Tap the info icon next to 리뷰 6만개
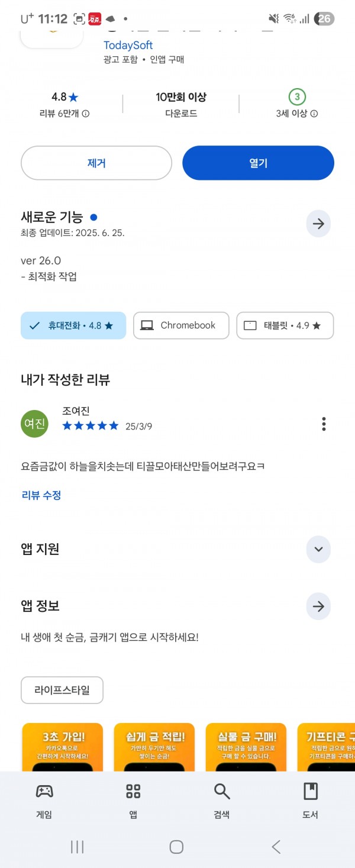355x868 pixels. pos(86,114)
